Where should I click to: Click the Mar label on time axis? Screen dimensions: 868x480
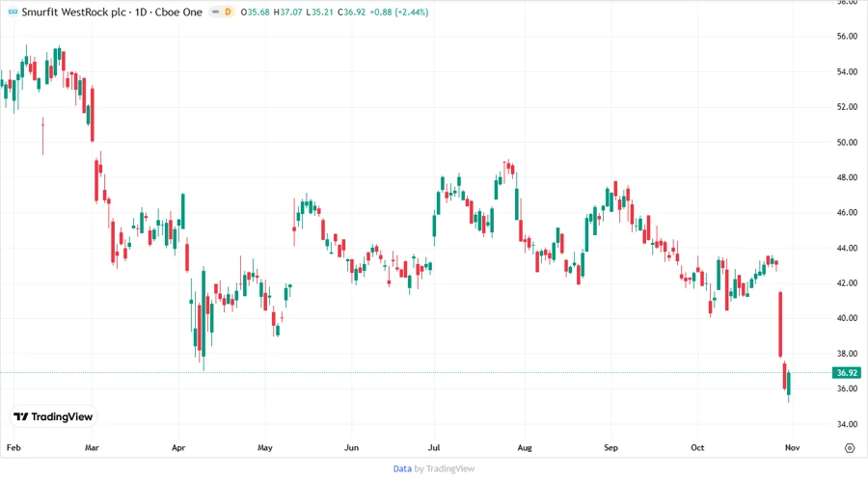point(92,447)
